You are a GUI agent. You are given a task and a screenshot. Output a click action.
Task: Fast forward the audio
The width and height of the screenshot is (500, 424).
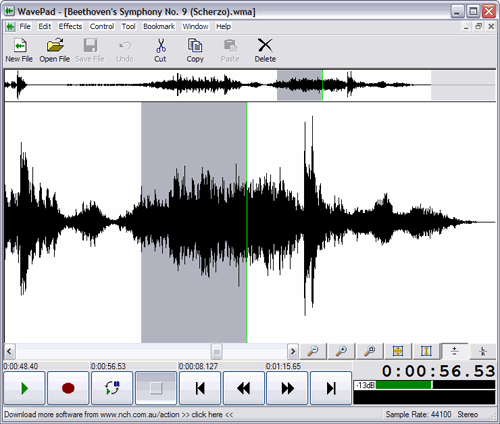click(x=287, y=388)
